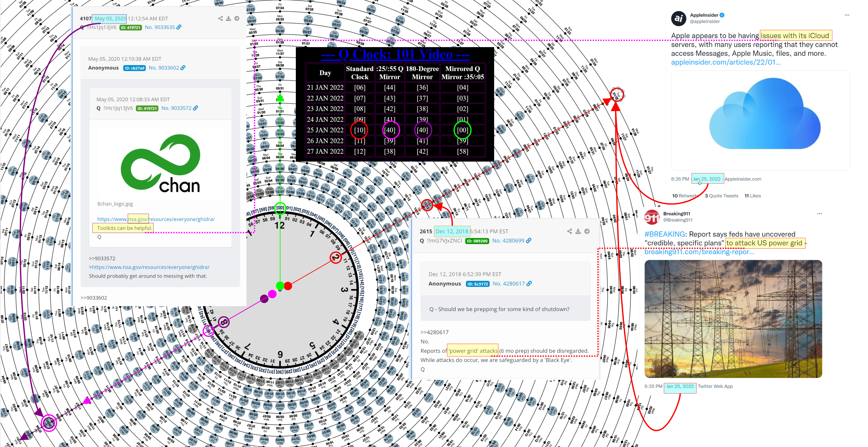Open more options on AppleInsider tweet
868x447 pixels.
(x=847, y=15)
